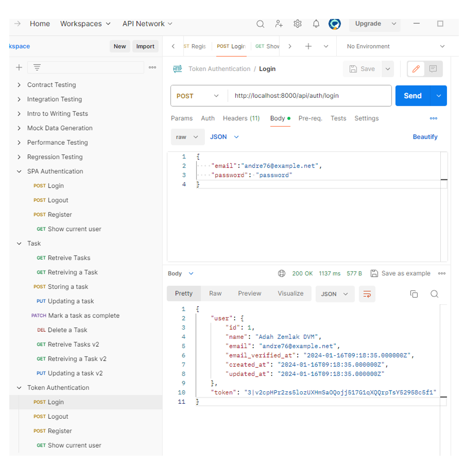Open the JSON body language dropdown

tap(224, 137)
